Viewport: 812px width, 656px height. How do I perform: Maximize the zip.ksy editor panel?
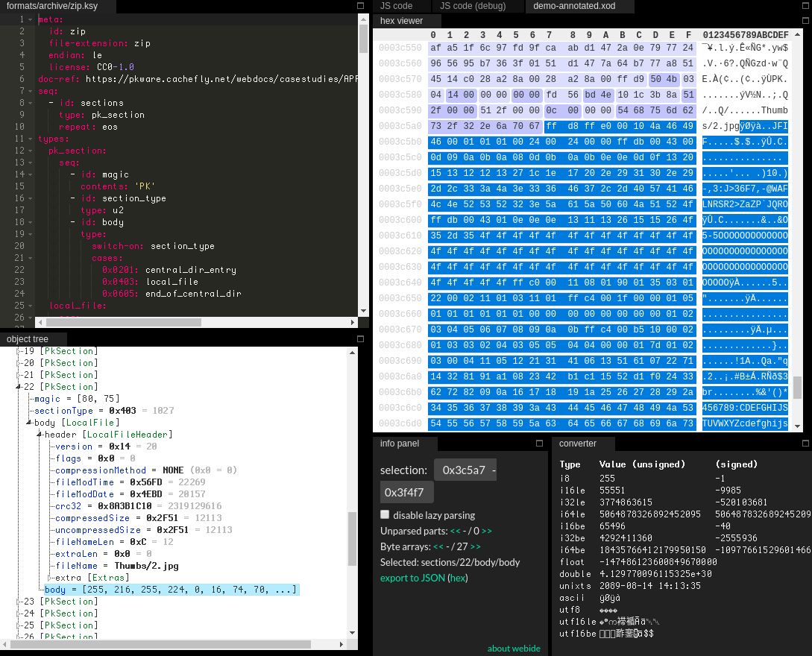pos(360,6)
